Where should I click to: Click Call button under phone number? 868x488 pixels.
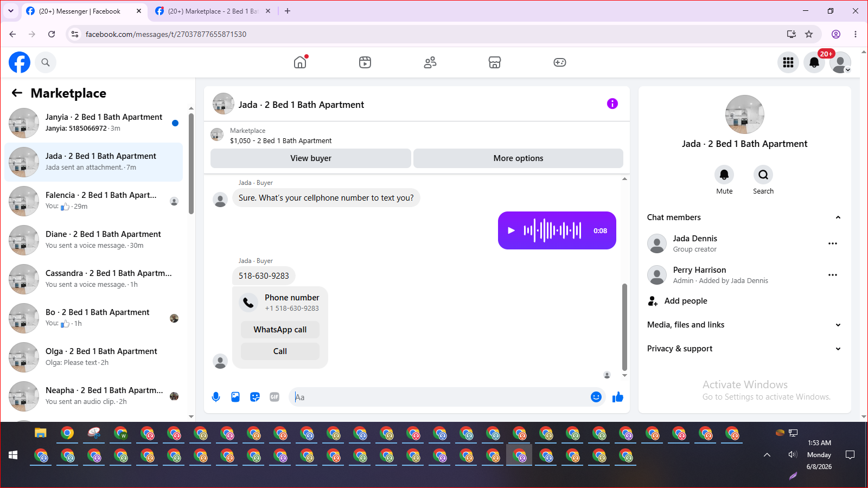click(x=280, y=351)
